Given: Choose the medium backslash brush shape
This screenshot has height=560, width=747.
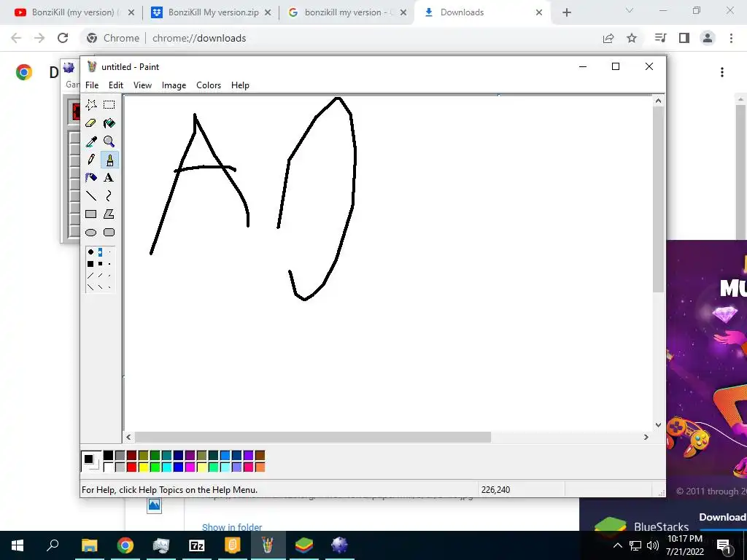Looking at the screenshot, I should click(100, 287).
